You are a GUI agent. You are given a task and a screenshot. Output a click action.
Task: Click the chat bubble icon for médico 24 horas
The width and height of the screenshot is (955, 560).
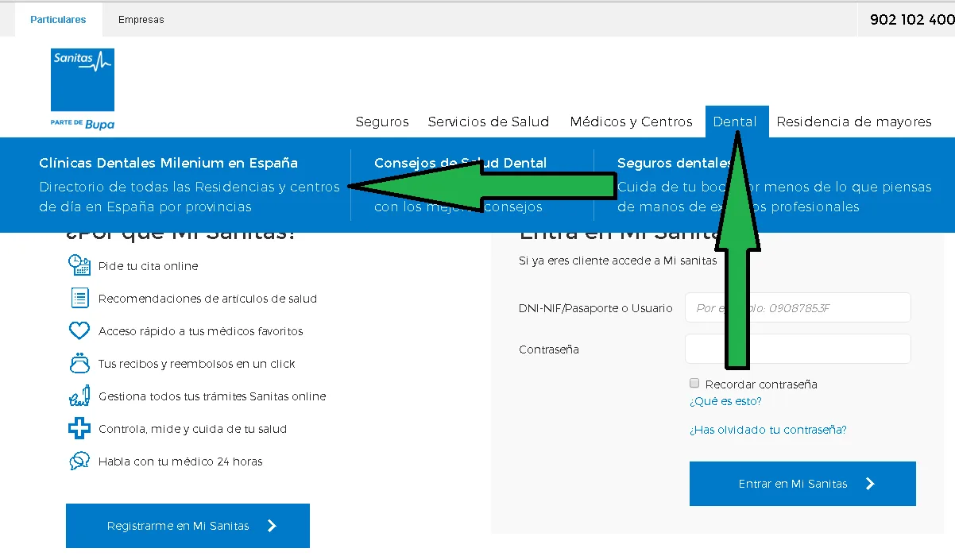[79, 461]
